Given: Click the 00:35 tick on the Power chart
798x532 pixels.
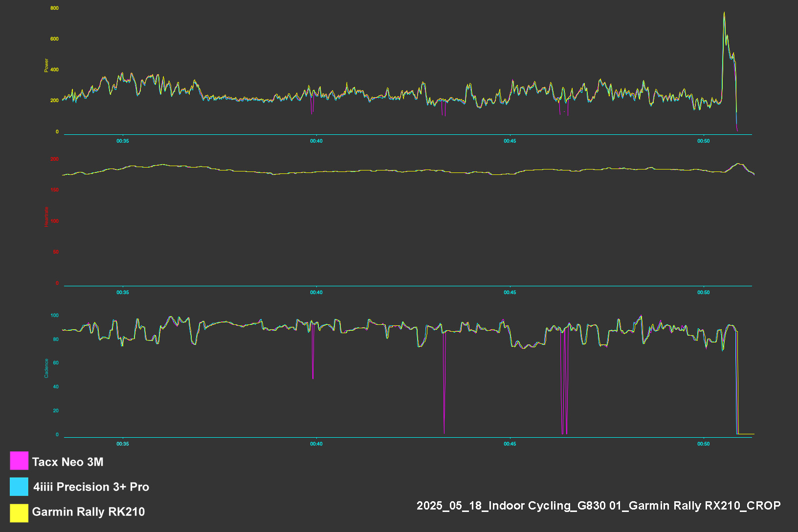Looking at the screenshot, I should (x=123, y=141).
